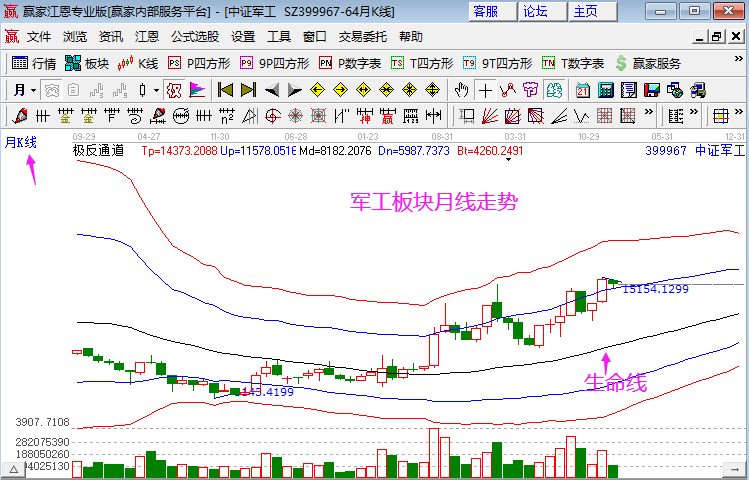Open the 文件 menu
749x480 pixels.
tap(39, 37)
